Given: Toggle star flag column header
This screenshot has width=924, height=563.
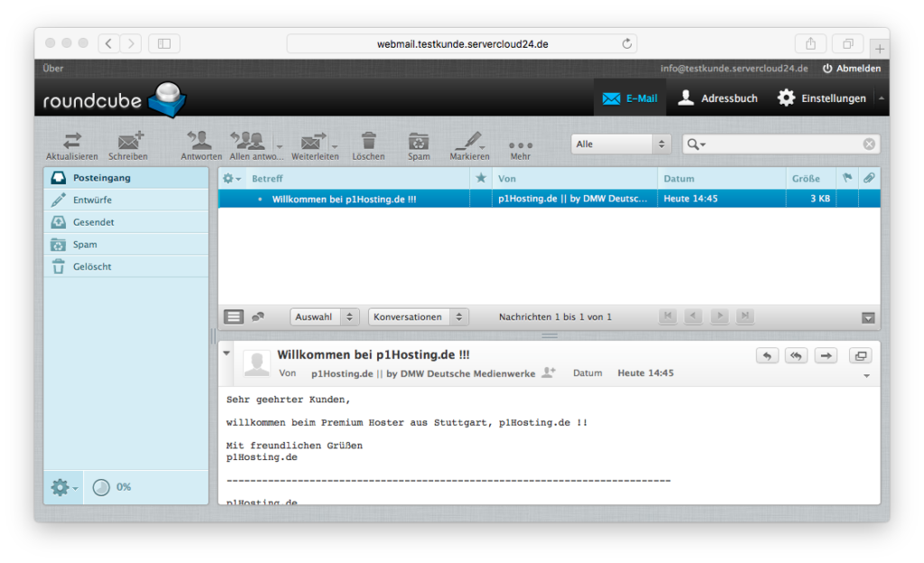Looking at the screenshot, I should (481, 179).
